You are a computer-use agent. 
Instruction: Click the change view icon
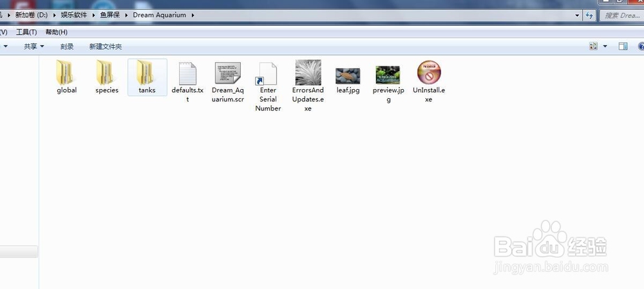tap(593, 46)
